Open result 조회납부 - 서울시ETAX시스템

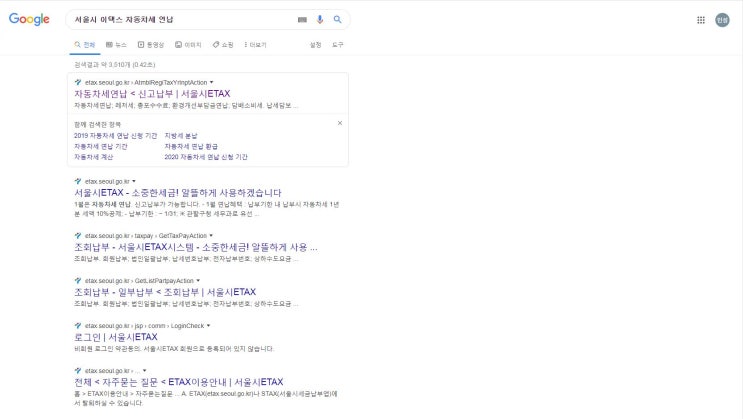click(x=196, y=247)
